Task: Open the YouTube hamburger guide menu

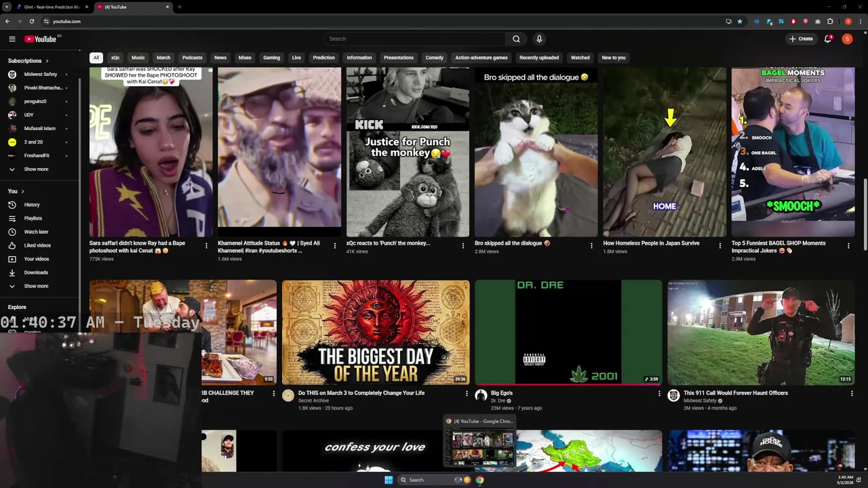Action: point(12,39)
